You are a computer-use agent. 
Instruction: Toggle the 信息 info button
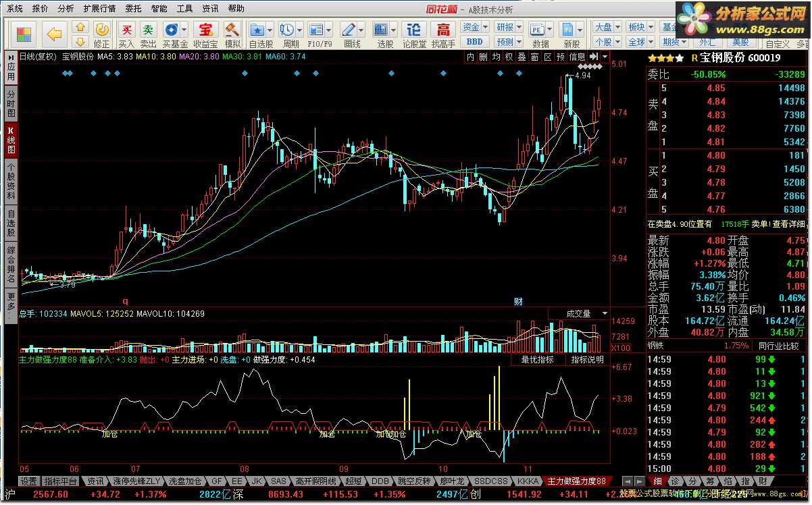click(x=577, y=57)
